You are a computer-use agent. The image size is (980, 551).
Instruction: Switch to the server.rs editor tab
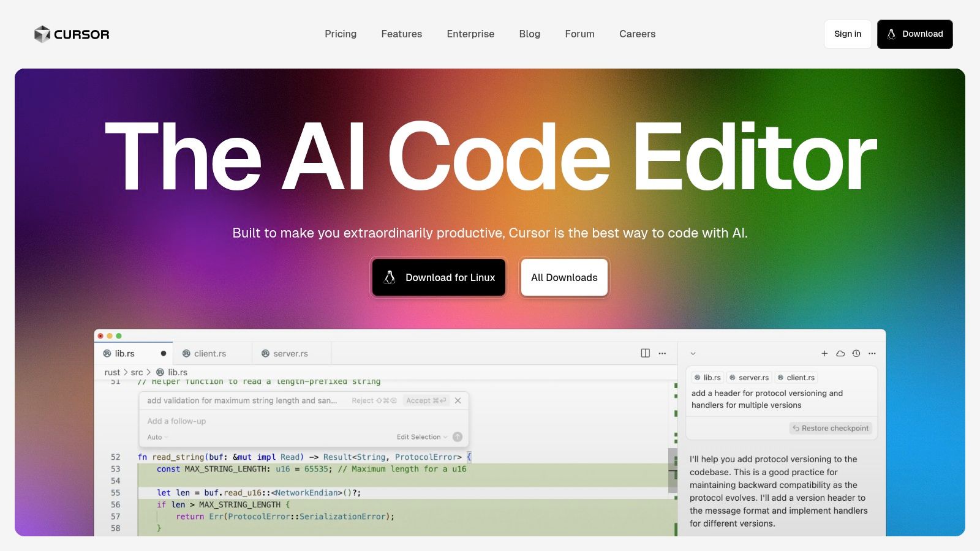coord(290,353)
